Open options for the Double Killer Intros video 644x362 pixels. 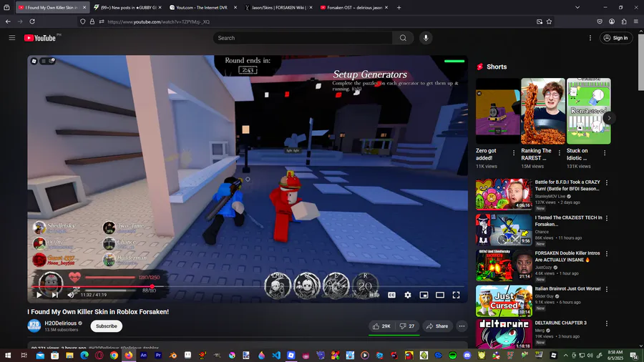(x=607, y=254)
